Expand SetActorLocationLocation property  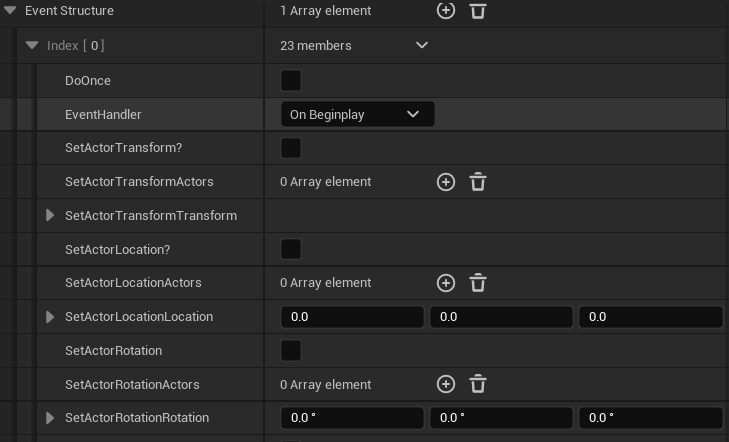tap(50, 317)
